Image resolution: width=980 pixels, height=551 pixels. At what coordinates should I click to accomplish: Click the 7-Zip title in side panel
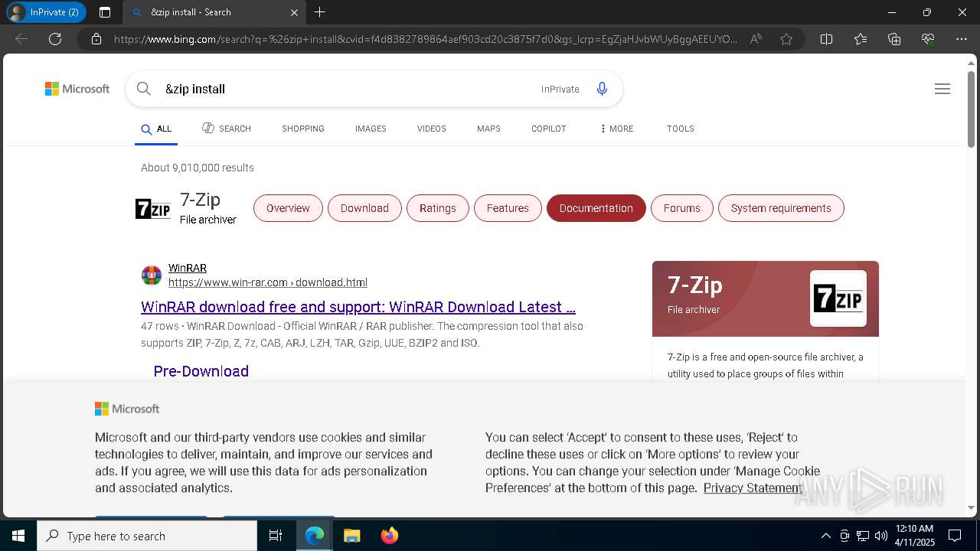click(x=695, y=285)
